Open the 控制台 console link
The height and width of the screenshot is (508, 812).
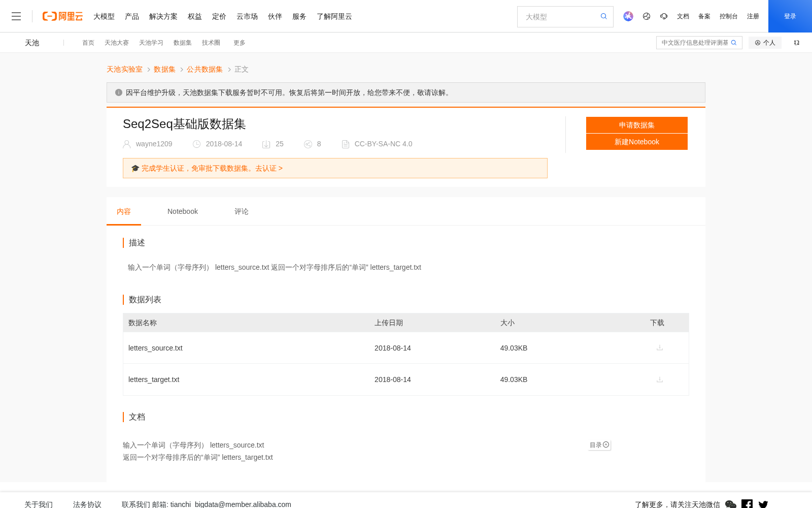click(729, 16)
